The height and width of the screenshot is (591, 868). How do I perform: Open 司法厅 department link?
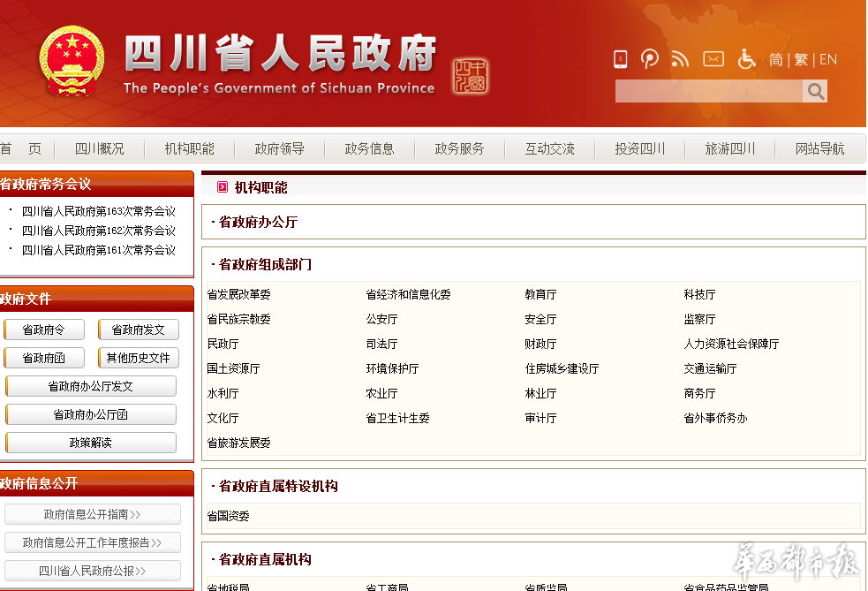point(381,344)
